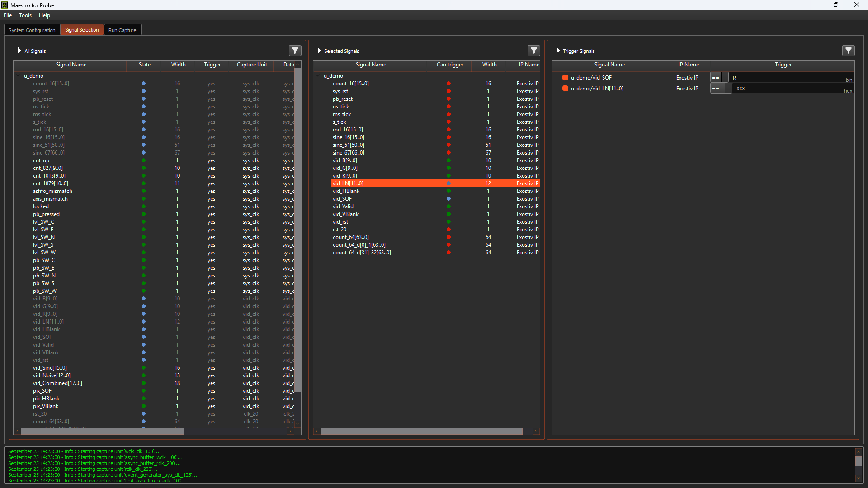868x488 pixels.
Task: Collapse the All Signals panel
Action: (x=19, y=51)
